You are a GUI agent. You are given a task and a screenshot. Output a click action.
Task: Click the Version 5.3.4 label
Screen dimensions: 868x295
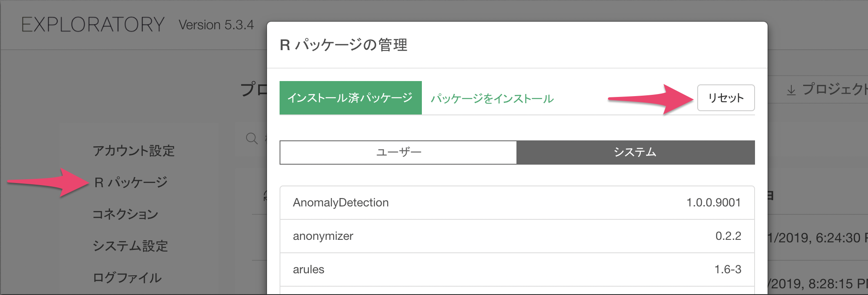tap(216, 25)
